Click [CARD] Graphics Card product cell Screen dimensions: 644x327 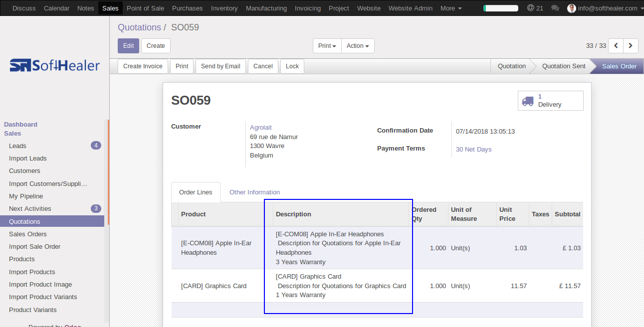225,286
